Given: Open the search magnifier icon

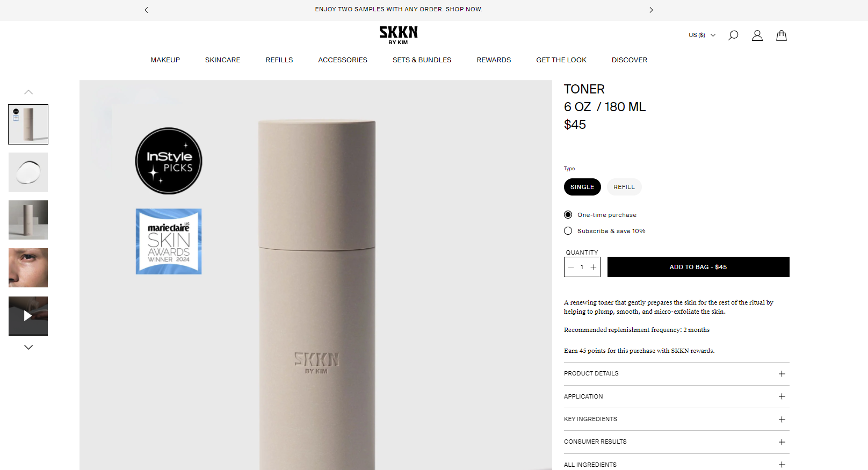Looking at the screenshot, I should (733, 35).
